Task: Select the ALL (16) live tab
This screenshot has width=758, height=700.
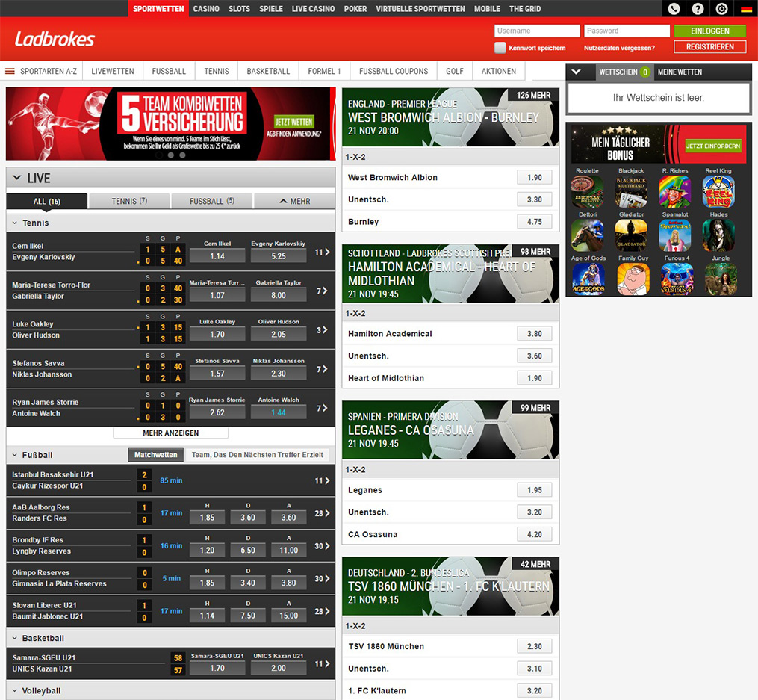Action: click(47, 201)
